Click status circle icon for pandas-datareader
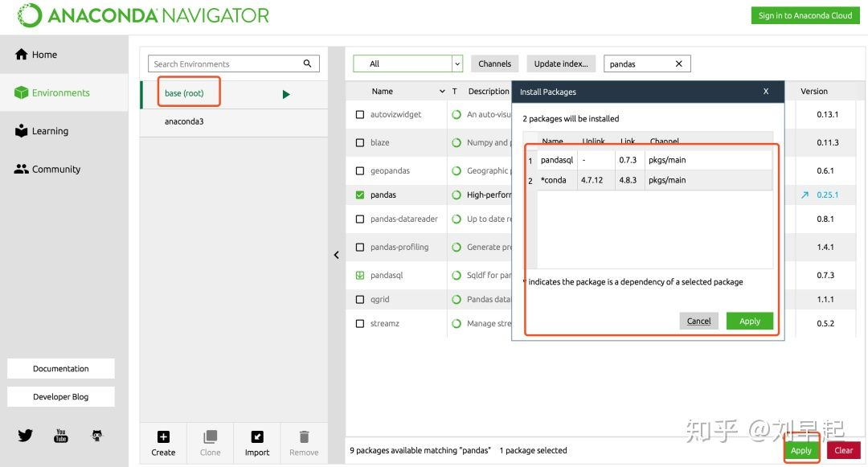The image size is (868, 467). point(457,219)
